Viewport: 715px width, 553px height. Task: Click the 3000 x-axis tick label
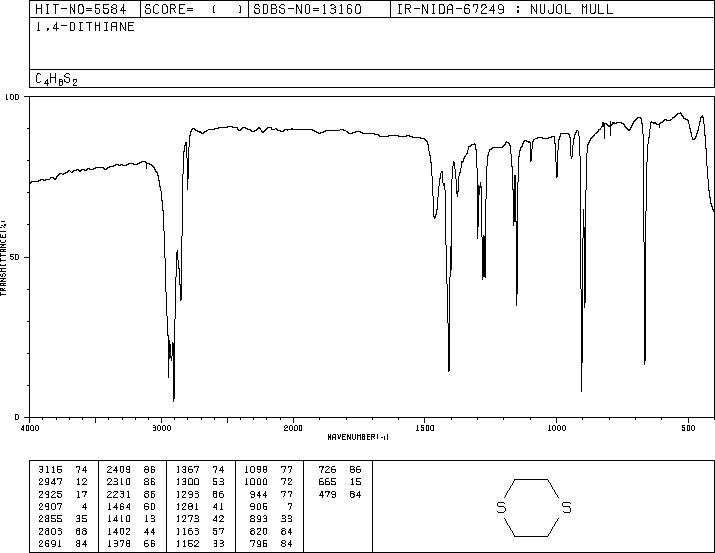tap(161, 428)
